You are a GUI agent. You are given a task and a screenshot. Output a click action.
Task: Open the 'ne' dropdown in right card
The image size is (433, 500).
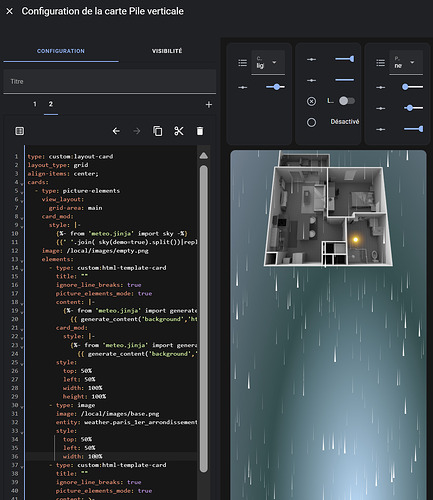[x=406, y=63]
